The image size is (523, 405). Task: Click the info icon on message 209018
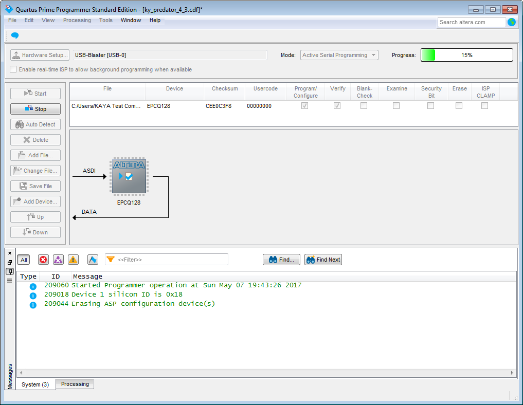point(33,295)
